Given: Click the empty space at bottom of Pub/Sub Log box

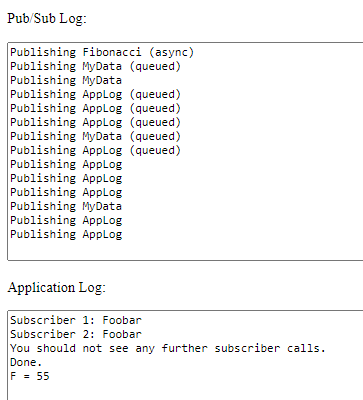Looking at the screenshot, I should pyautogui.click(x=185, y=250).
